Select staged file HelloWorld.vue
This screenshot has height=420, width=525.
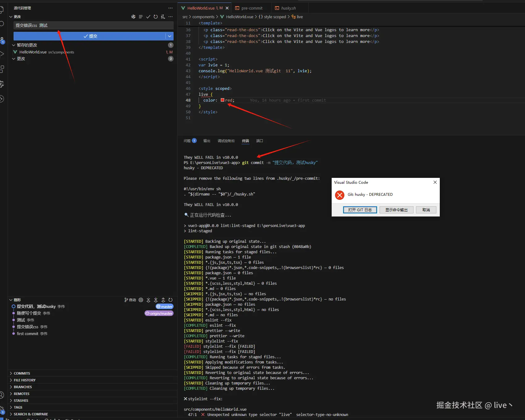coord(93,52)
